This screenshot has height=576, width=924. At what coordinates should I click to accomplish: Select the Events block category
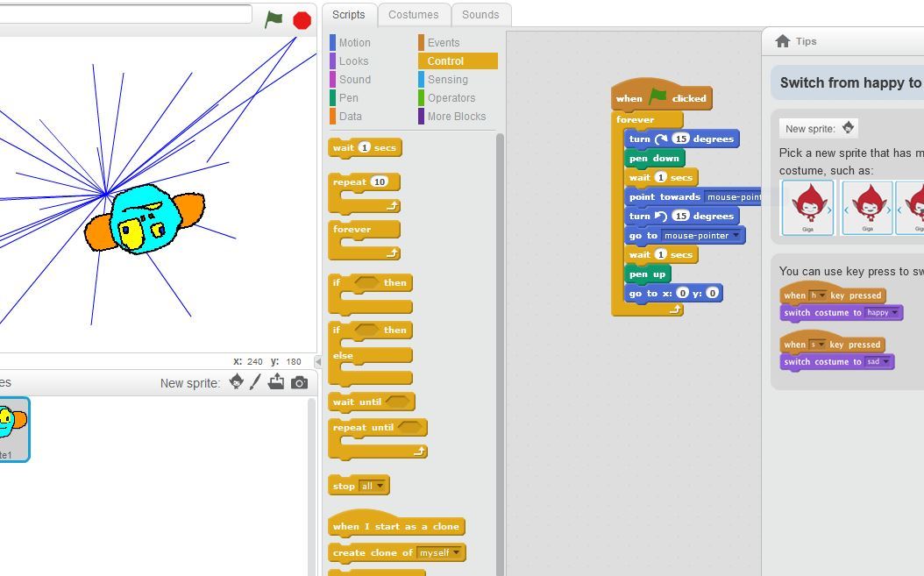point(443,42)
